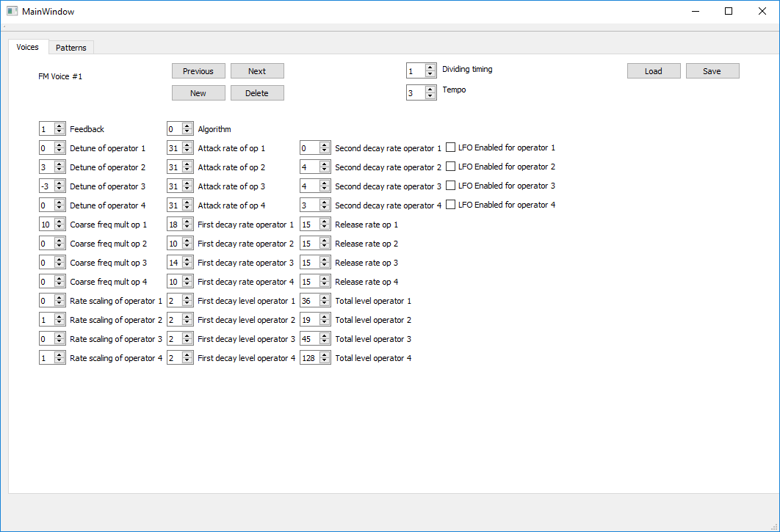The height and width of the screenshot is (532, 780).
Task: Increase the Dividing timing spinbox value
Action: (x=430, y=67)
